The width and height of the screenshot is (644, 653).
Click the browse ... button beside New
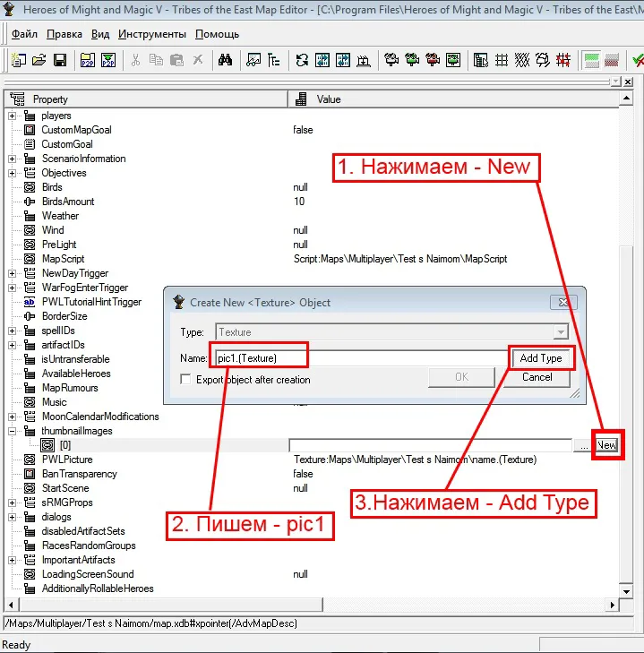(x=584, y=445)
